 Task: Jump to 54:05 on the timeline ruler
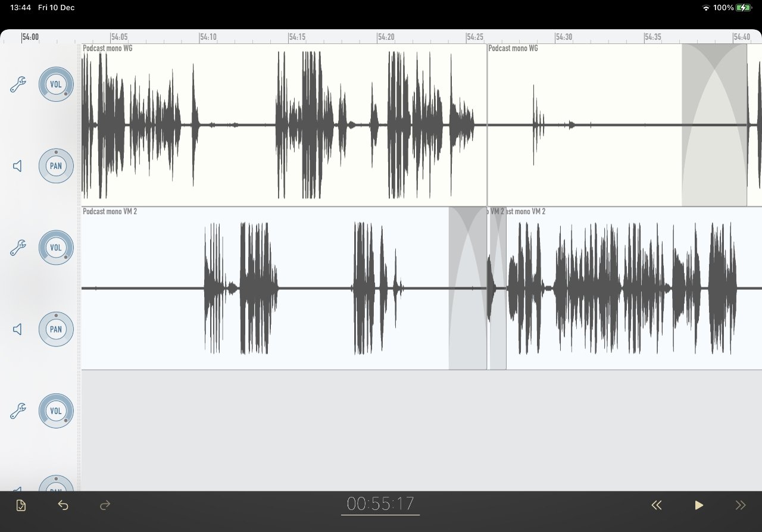coord(119,37)
